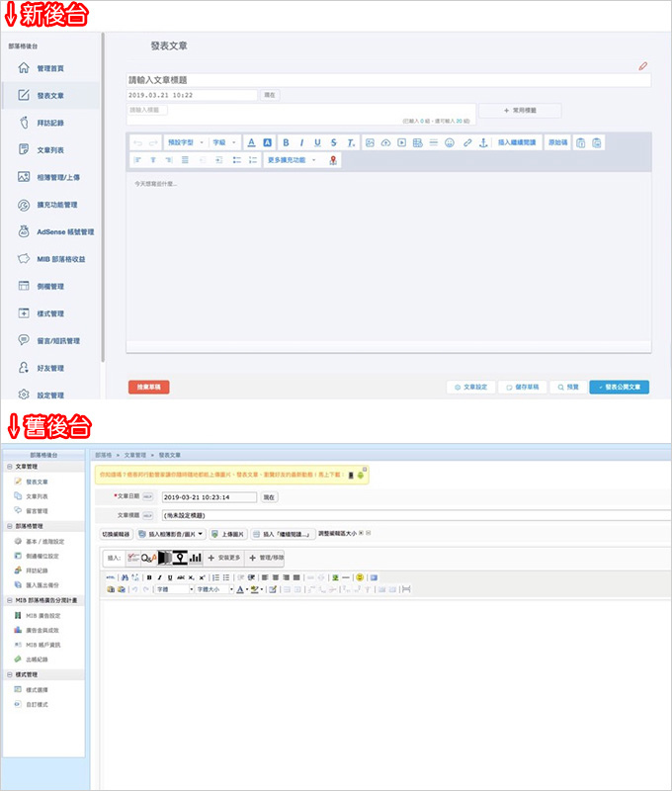Toggle bold (B) in the new editor toolbar
672x791 pixels.
pyautogui.click(x=286, y=142)
